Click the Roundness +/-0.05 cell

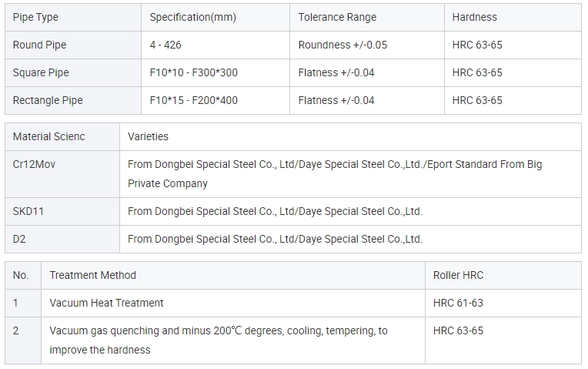pos(367,45)
